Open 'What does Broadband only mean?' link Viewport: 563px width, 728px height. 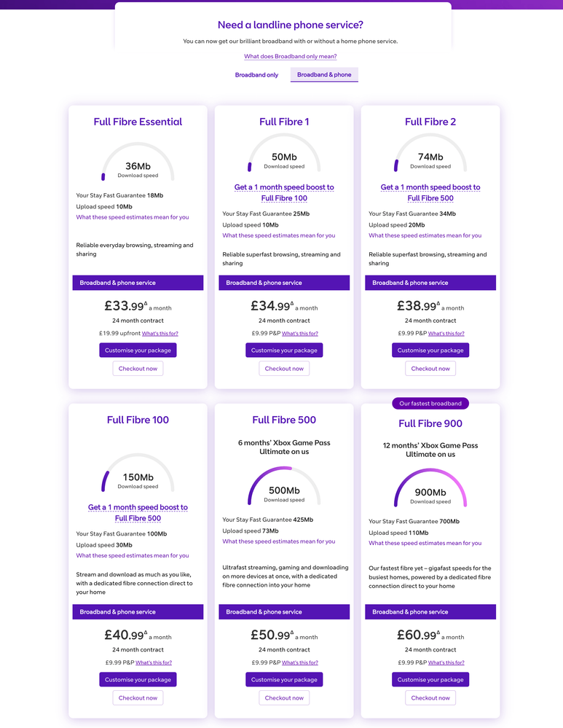pyautogui.click(x=290, y=56)
